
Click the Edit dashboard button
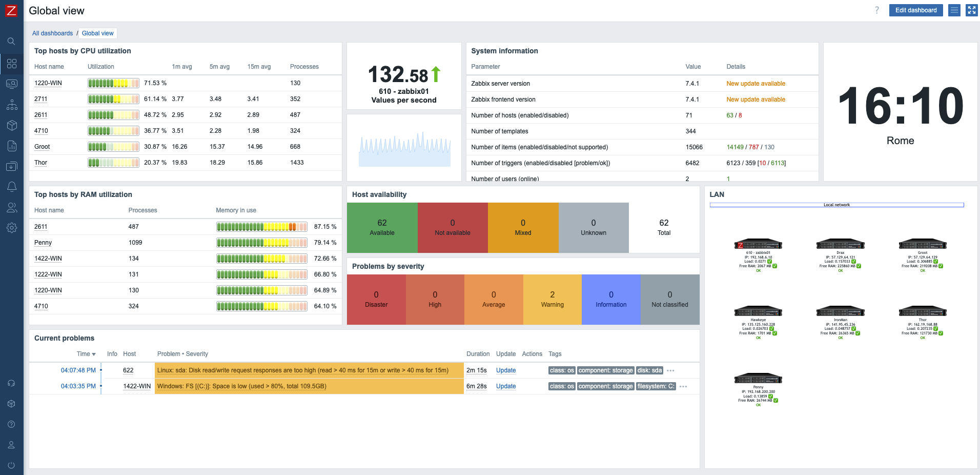pos(915,10)
